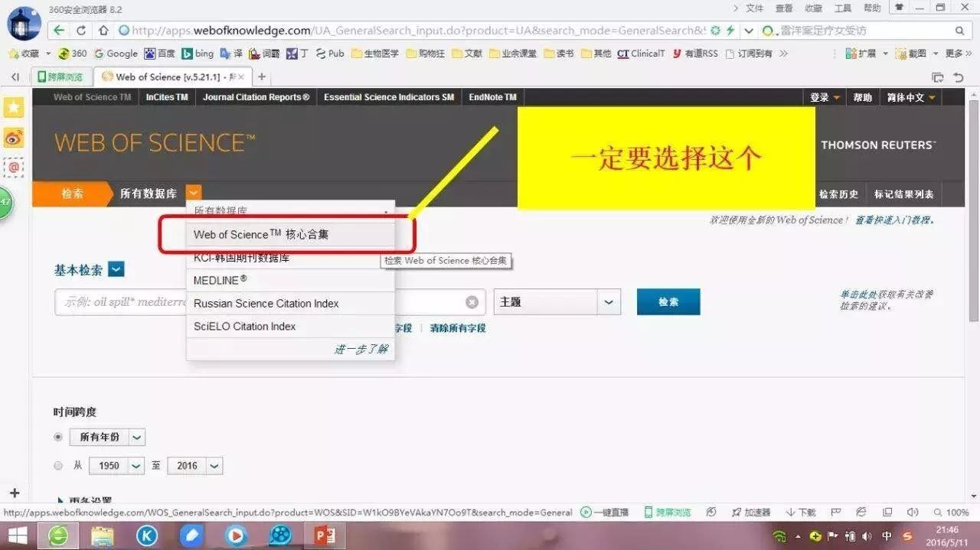Viewport: 980px width, 550px height.
Task: Open the Pub bookmark
Action: click(330, 54)
